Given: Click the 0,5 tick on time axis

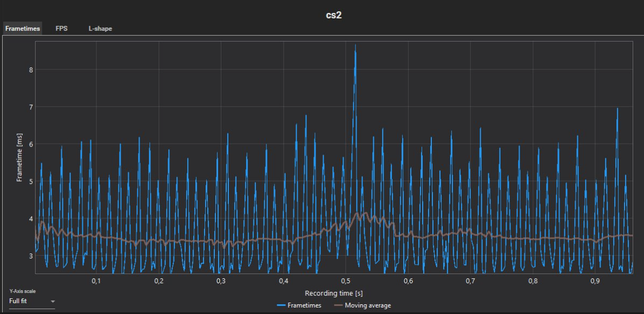Looking at the screenshot, I should 346,282.
